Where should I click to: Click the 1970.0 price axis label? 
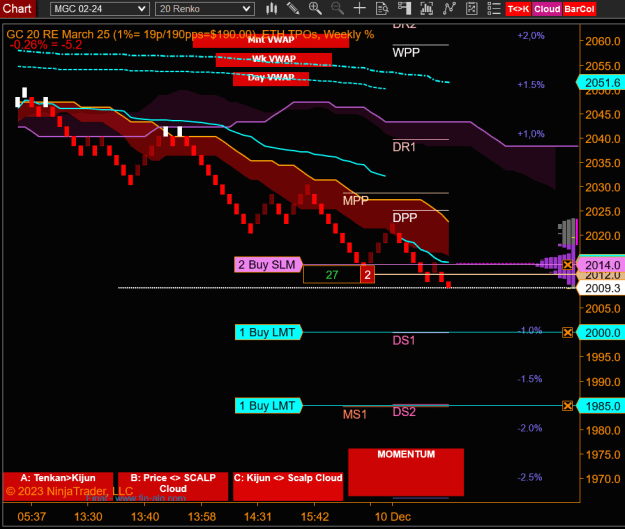point(603,479)
